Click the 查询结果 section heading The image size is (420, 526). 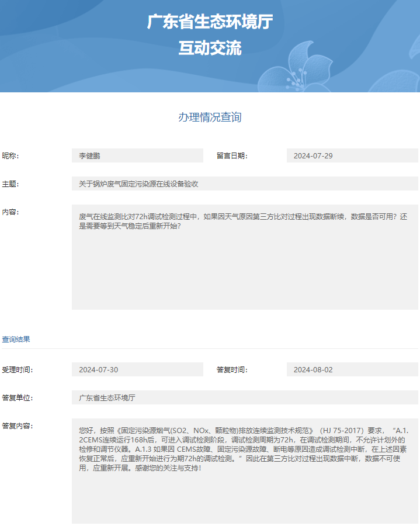click(x=16, y=339)
